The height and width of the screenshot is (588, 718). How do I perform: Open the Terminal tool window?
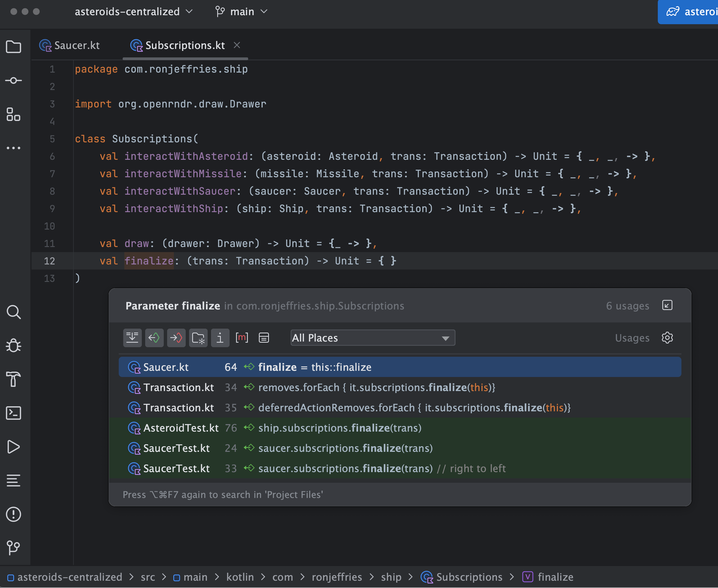pyautogui.click(x=14, y=413)
